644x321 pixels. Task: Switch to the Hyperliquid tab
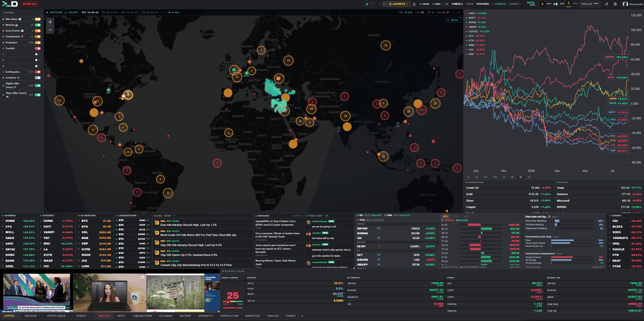(56, 316)
